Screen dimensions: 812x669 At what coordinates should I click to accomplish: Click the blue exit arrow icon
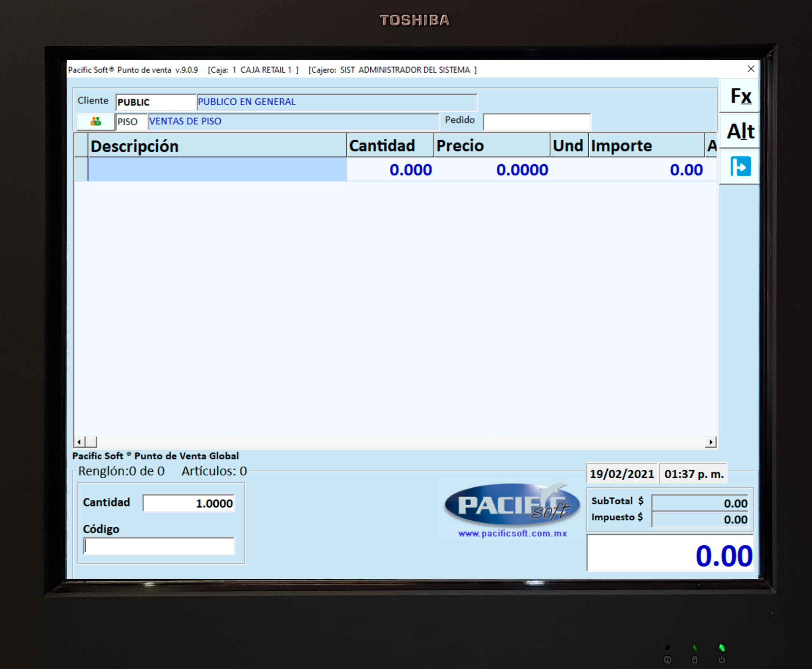(740, 167)
